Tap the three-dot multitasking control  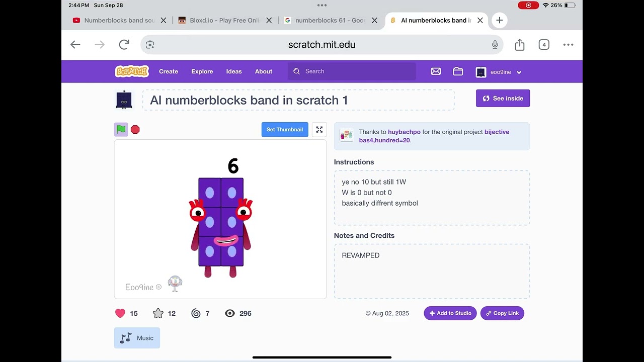pos(322,5)
